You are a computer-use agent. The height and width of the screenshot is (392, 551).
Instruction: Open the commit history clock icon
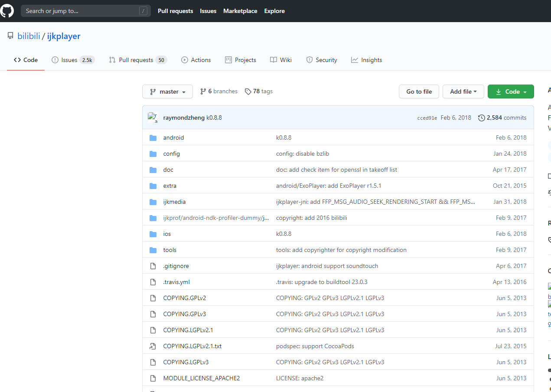click(x=481, y=118)
